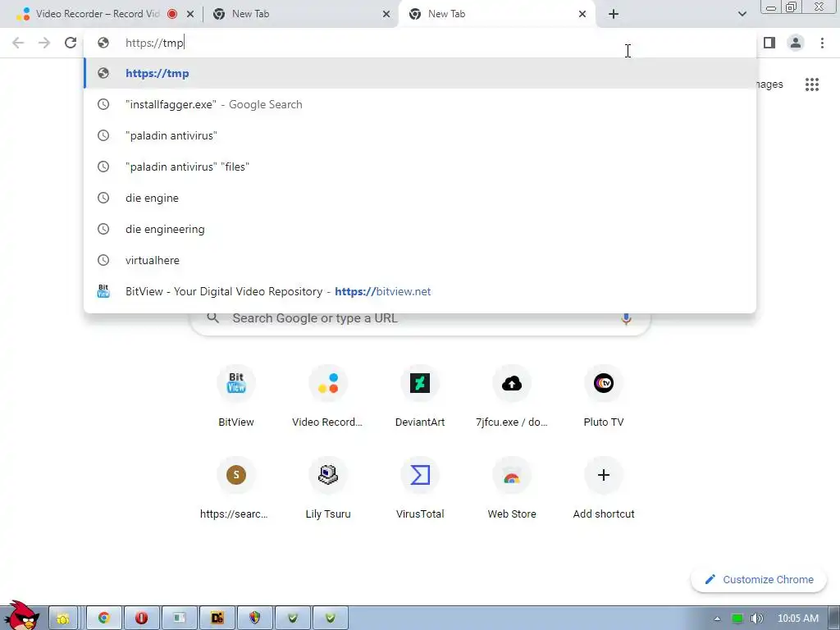Open the multicolor shield taskbar icon

255,619
